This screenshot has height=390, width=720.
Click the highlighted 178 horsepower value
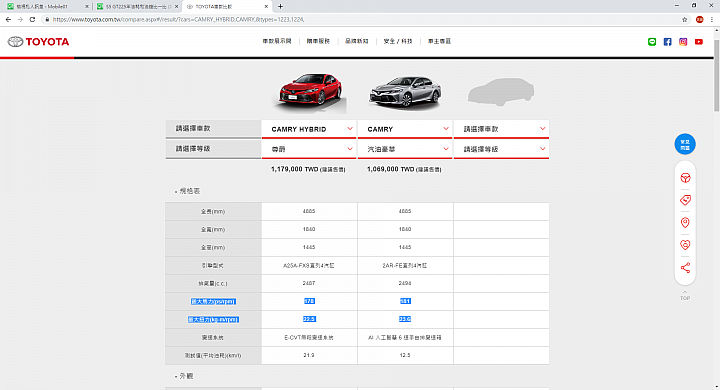[x=309, y=301]
